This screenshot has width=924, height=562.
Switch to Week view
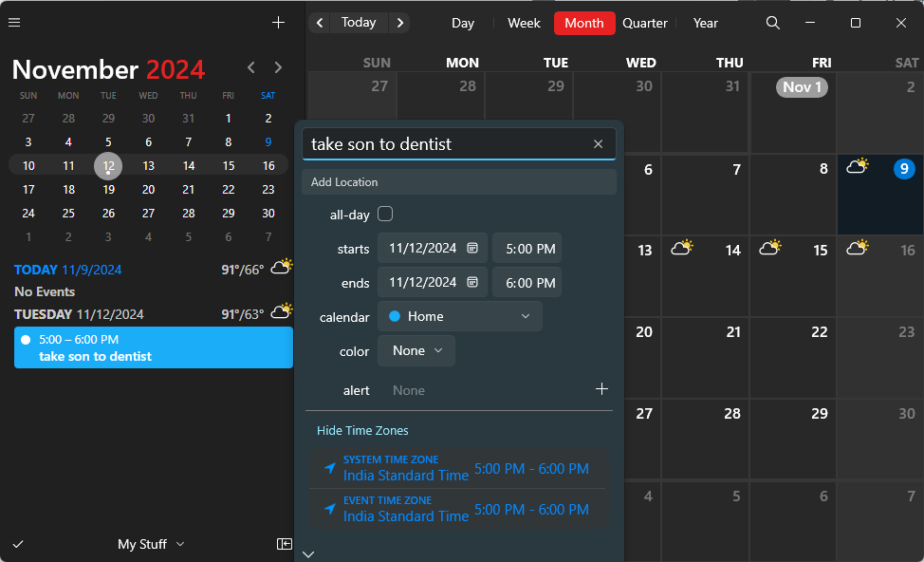(524, 23)
